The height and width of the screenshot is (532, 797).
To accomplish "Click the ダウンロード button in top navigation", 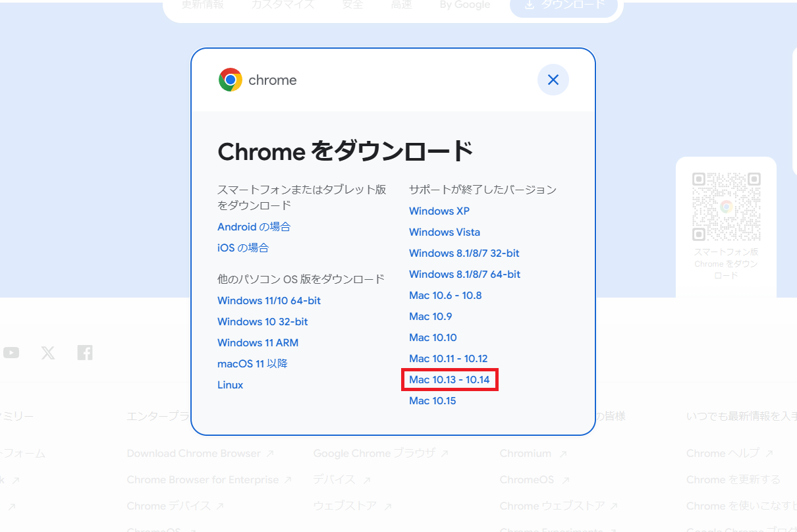I will 564,5.
